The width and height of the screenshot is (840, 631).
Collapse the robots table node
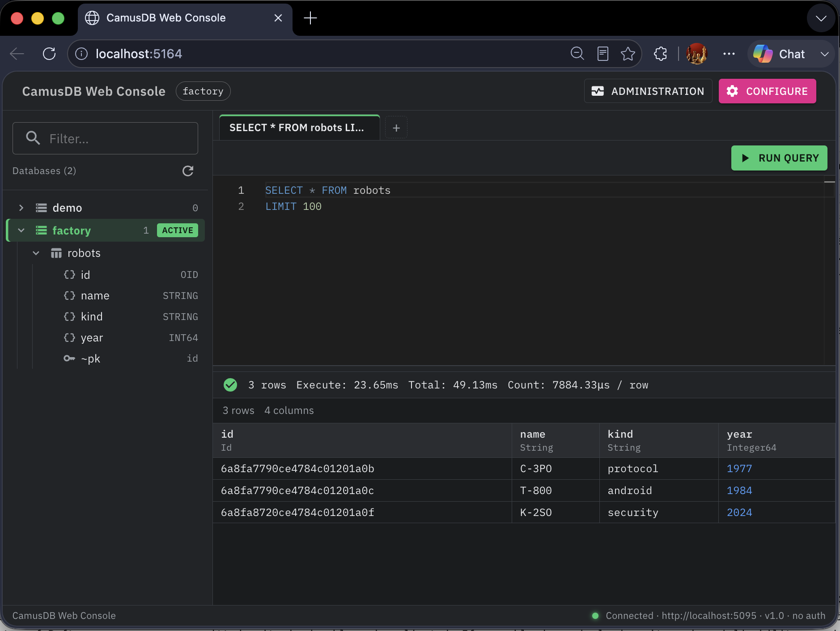click(36, 253)
